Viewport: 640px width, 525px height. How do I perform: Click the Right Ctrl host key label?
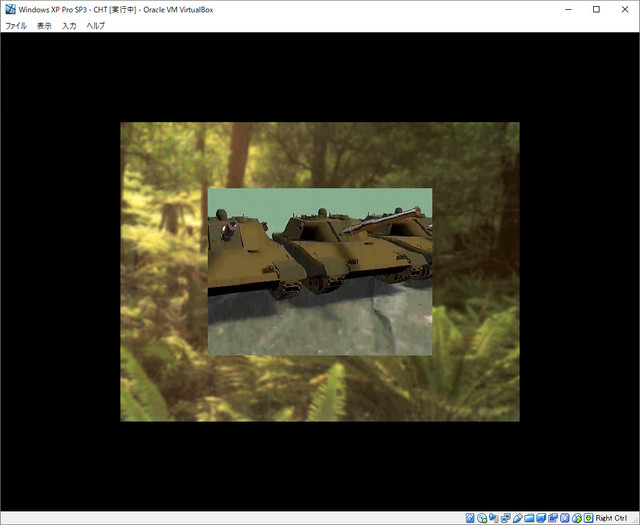click(612, 518)
